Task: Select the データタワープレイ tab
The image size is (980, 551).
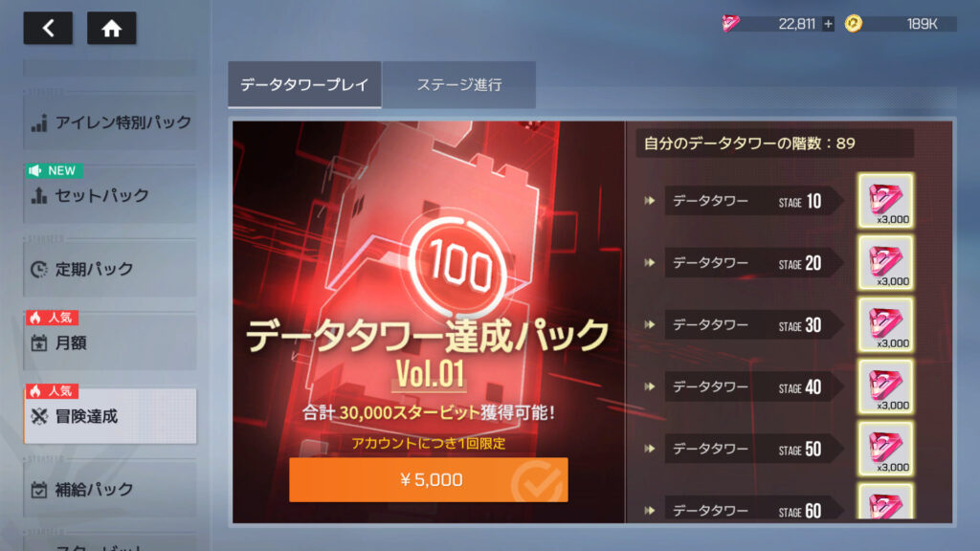Action: pyautogui.click(x=304, y=84)
